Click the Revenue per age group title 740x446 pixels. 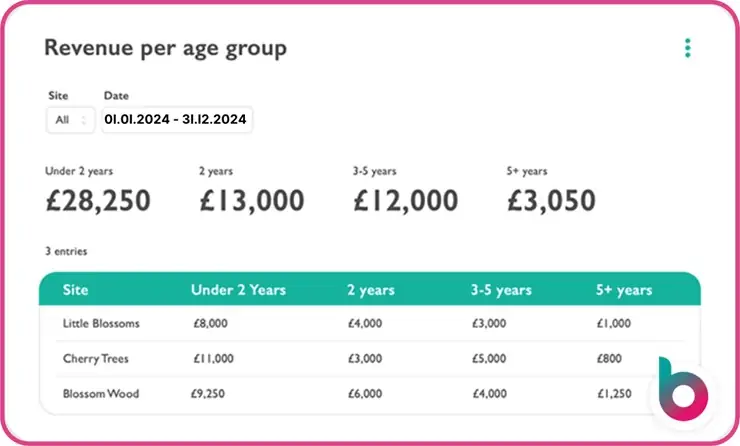tap(165, 48)
